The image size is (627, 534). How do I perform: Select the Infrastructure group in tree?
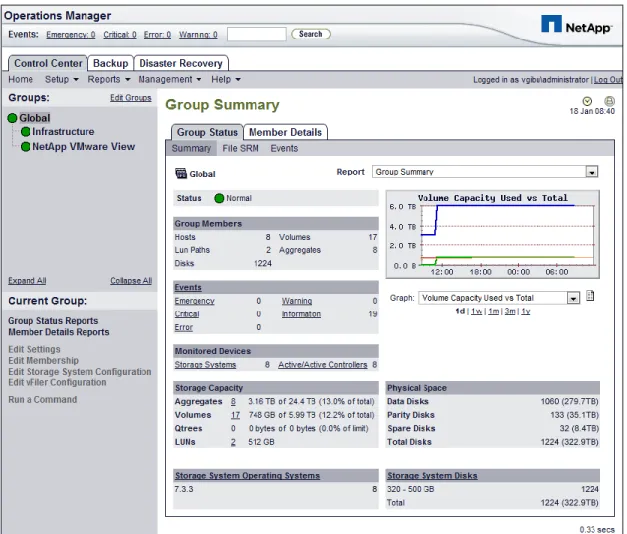point(63,132)
